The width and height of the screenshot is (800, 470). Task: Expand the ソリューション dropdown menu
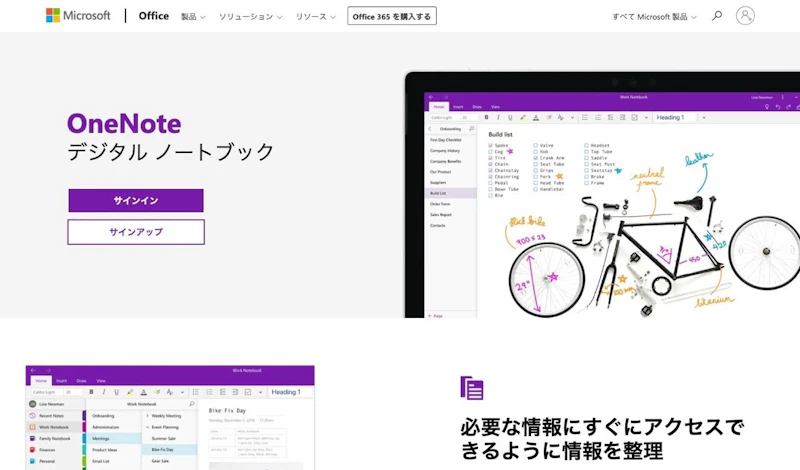click(x=250, y=16)
